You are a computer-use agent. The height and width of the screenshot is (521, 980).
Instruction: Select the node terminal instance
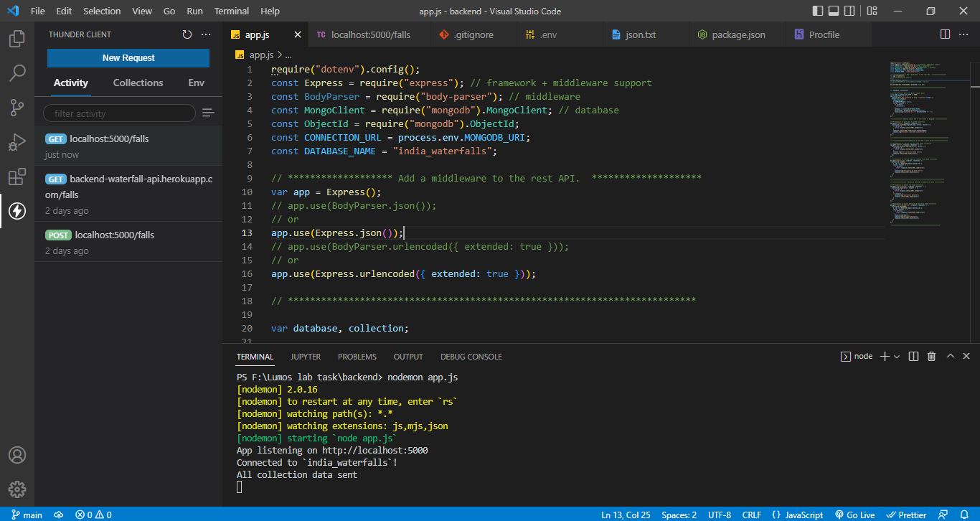pos(857,356)
